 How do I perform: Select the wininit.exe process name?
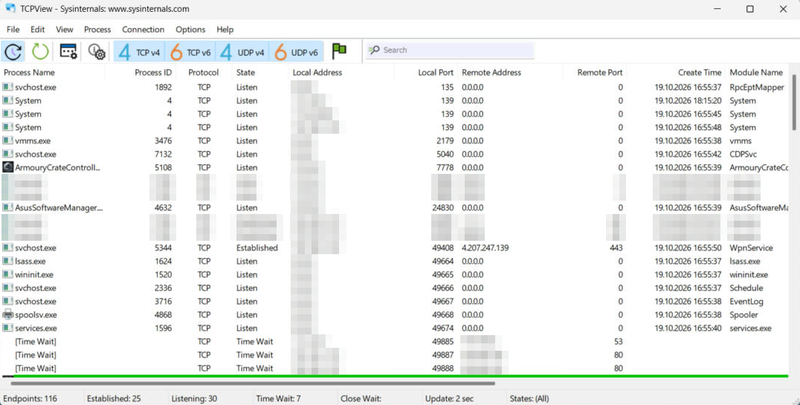[34, 274]
